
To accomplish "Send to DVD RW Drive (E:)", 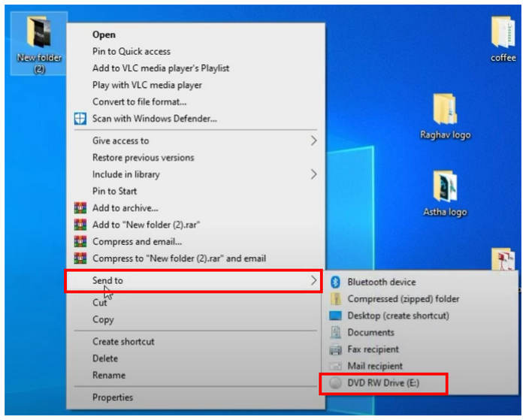I will [x=420, y=383].
